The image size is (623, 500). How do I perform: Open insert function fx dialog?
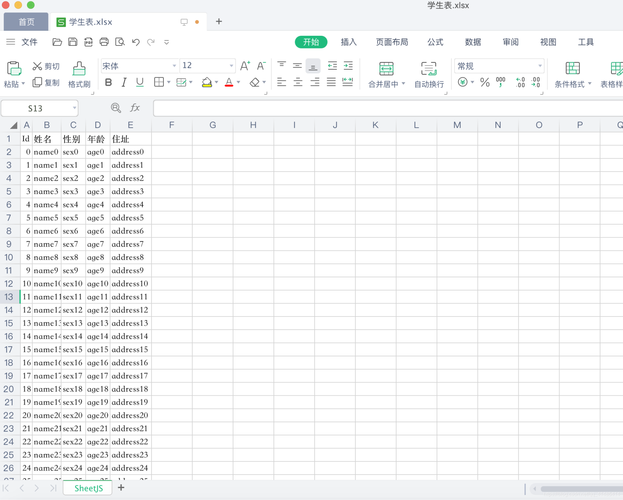click(135, 108)
